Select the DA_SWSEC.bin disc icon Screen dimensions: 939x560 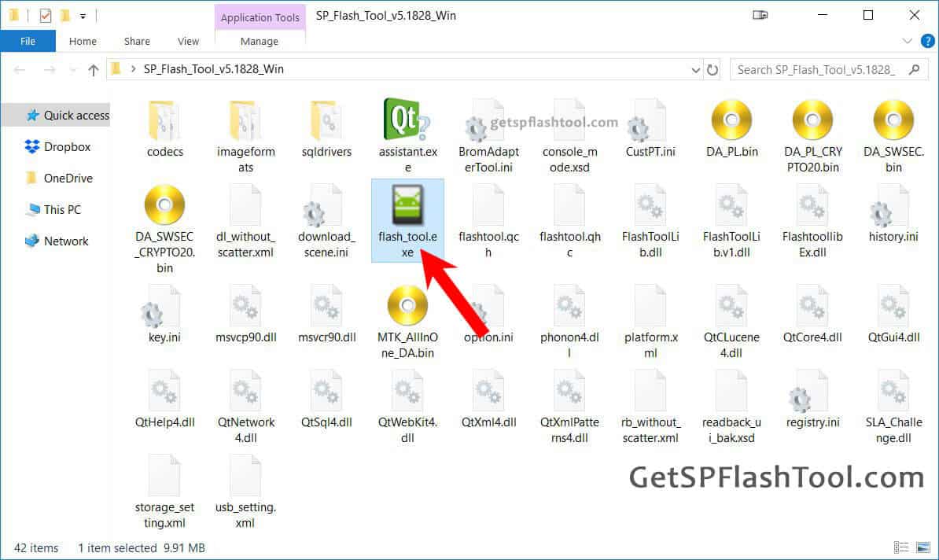coord(893,120)
